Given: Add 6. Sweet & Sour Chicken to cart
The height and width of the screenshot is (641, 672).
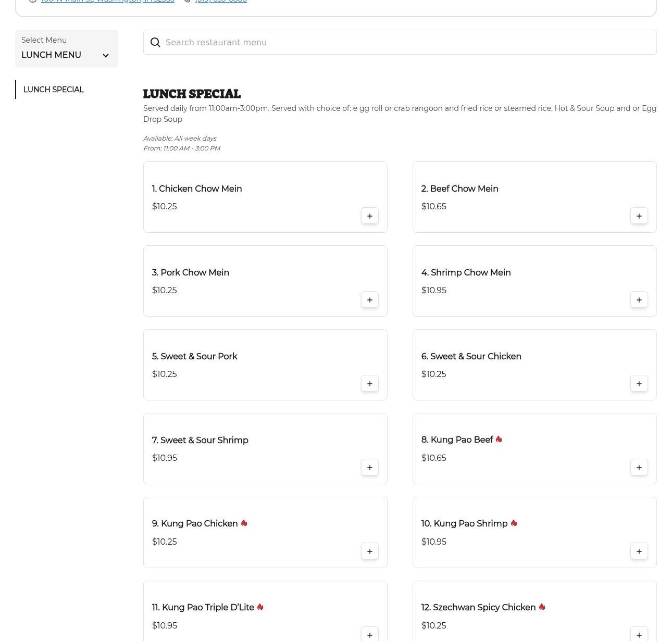Looking at the screenshot, I should point(639,384).
